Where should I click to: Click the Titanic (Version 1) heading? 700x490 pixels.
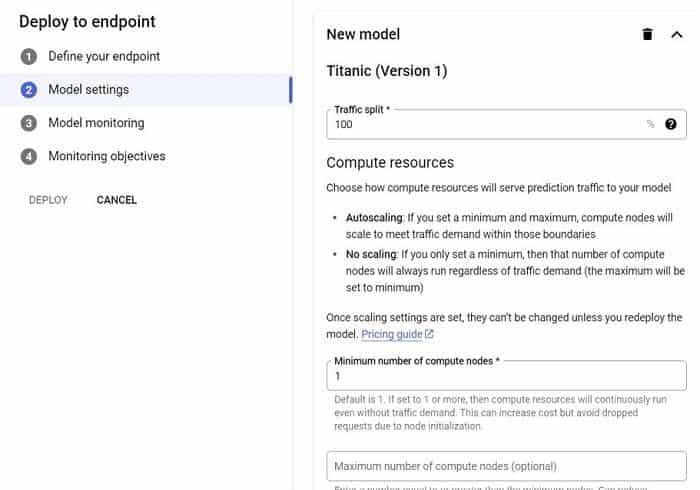point(387,71)
